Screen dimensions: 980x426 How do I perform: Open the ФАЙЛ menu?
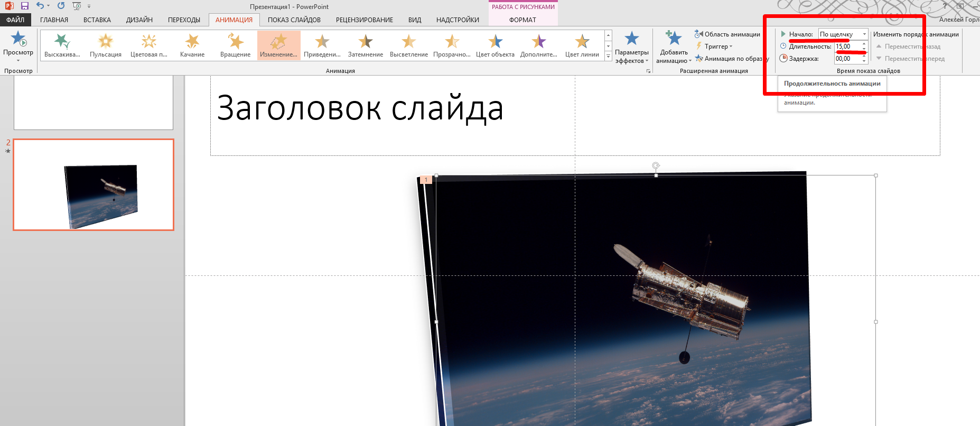pyautogui.click(x=15, y=20)
